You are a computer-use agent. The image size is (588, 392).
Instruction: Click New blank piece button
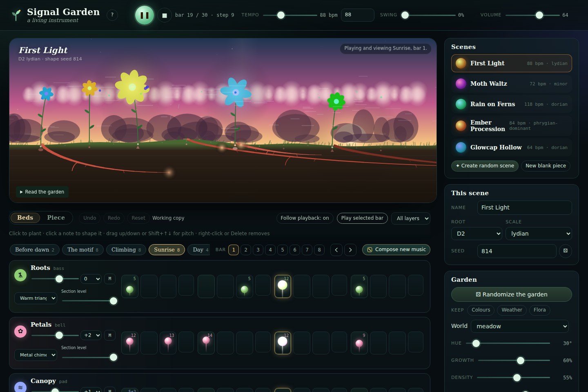click(546, 166)
